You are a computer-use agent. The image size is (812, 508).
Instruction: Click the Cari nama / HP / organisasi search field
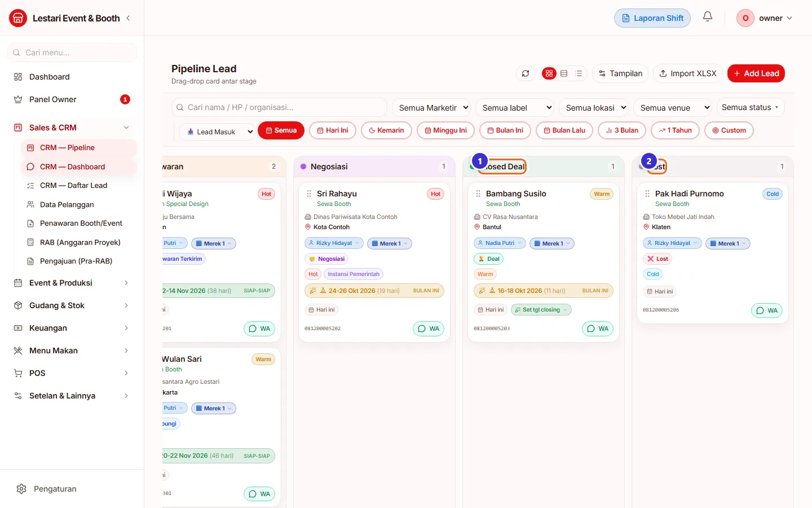(x=279, y=107)
